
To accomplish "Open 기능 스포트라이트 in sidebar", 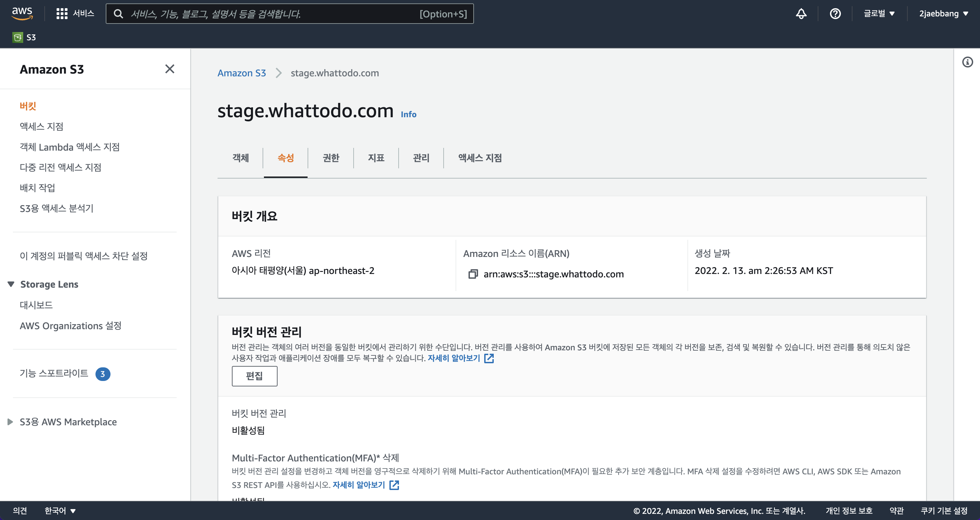I will (54, 373).
